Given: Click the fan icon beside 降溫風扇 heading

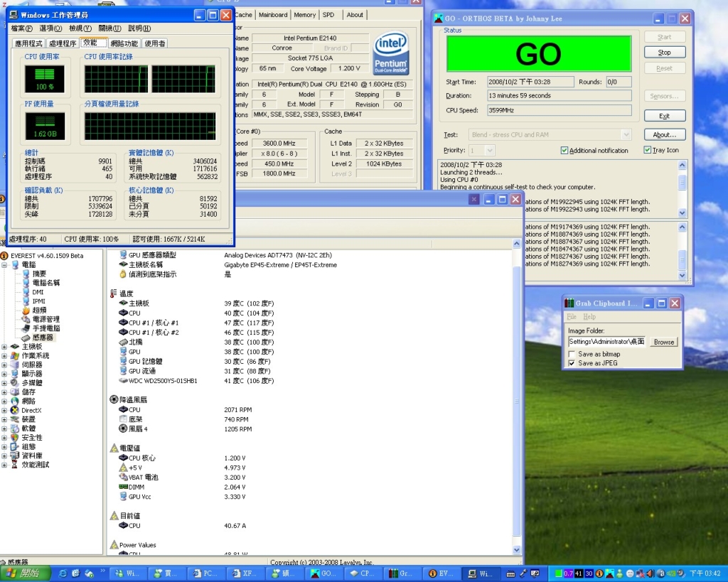Looking at the screenshot, I should (114, 399).
